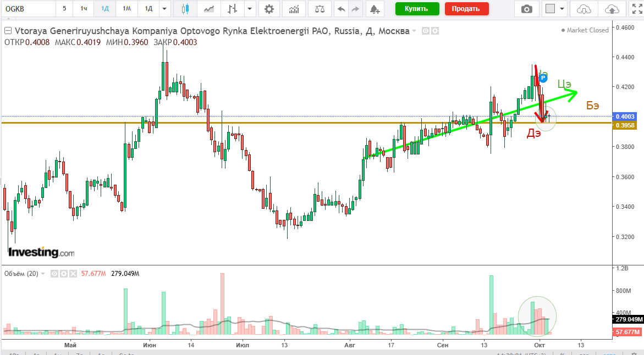Click the ЗАКР 0.4003 close value
The image size is (644, 355).
point(175,42)
